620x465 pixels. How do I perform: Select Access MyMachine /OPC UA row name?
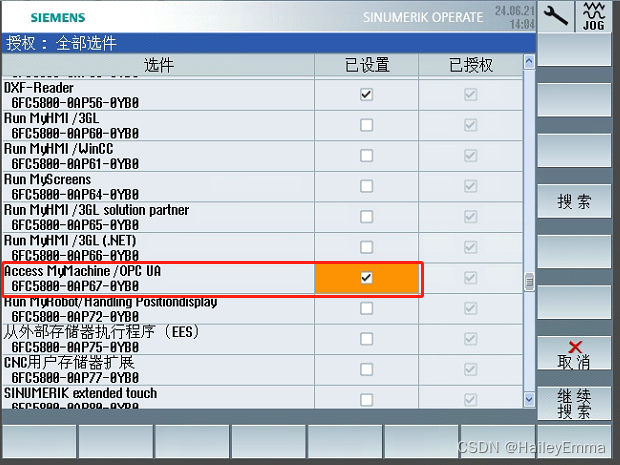pos(82,271)
